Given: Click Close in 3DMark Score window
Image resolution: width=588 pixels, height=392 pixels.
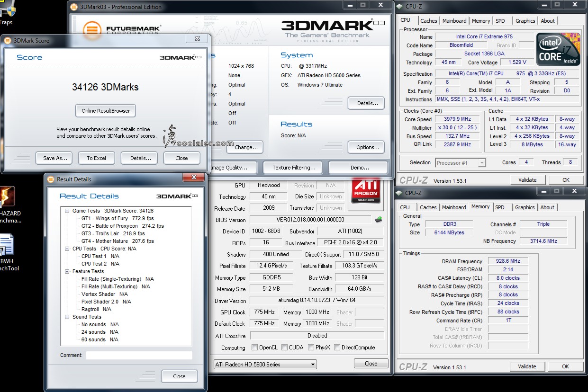Looking at the screenshot, I should [x=181, y=158].
